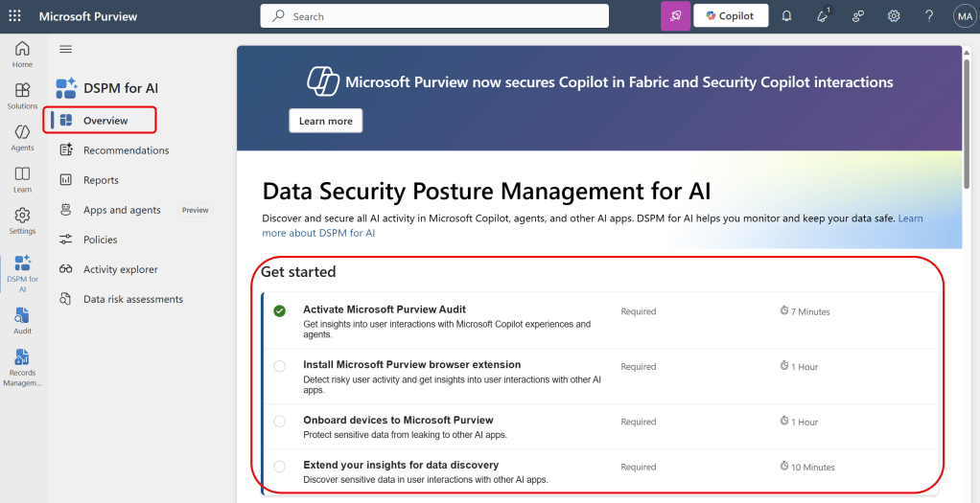This screenshot has width=980, height=503.
Task: Toggle the Activate Microsoft Purview Audit checkmark
Action: 279,310
